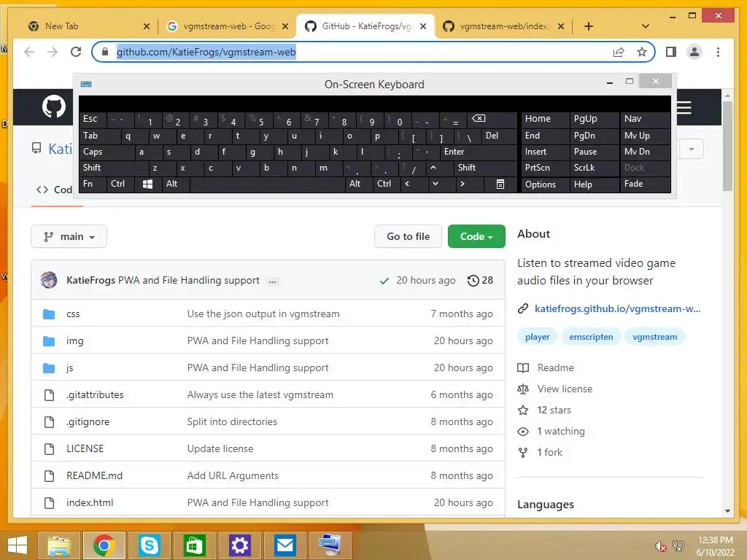Open the vgmstream topic tag
747x560 pixels.
point(654,337)
